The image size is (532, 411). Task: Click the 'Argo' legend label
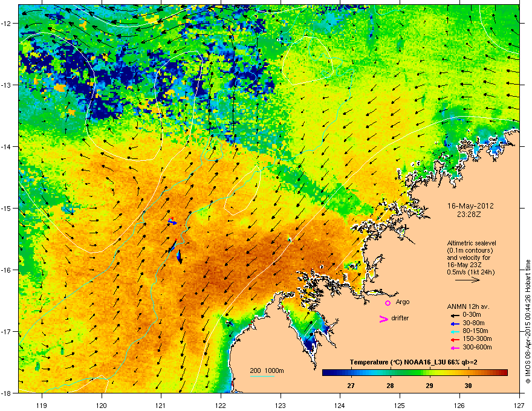point(403,302)
